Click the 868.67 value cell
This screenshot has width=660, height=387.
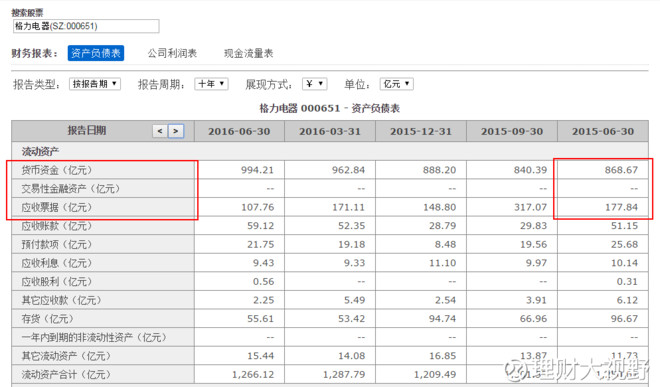(603, 170)
